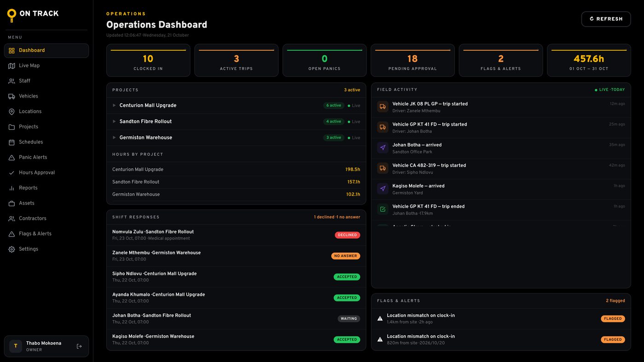The height and width of the screenshot is (362, 644).
Task: Click Sandton Fibre Rollout 157.1h hours value
Action: point(354,182)
